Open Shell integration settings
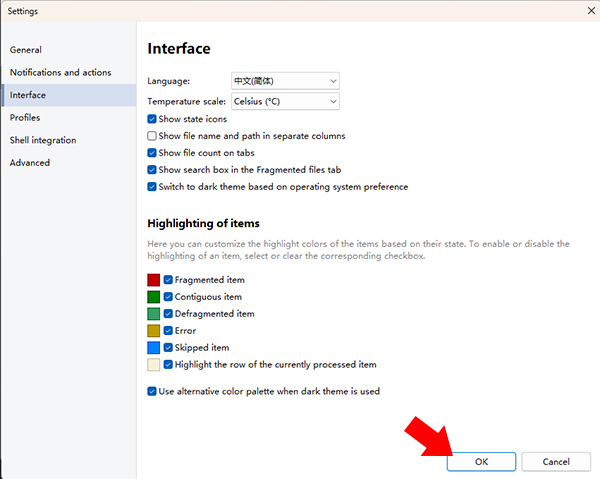The height and width of the screenshot is (479, 600). [43, 140]
